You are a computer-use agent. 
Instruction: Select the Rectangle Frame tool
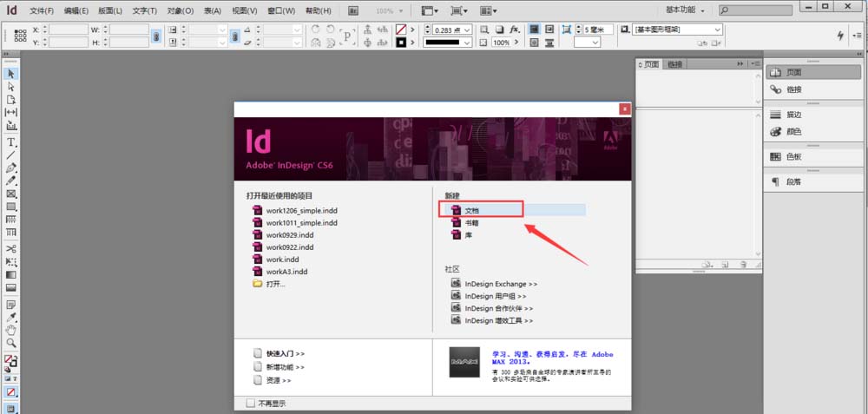click(11, 194)
